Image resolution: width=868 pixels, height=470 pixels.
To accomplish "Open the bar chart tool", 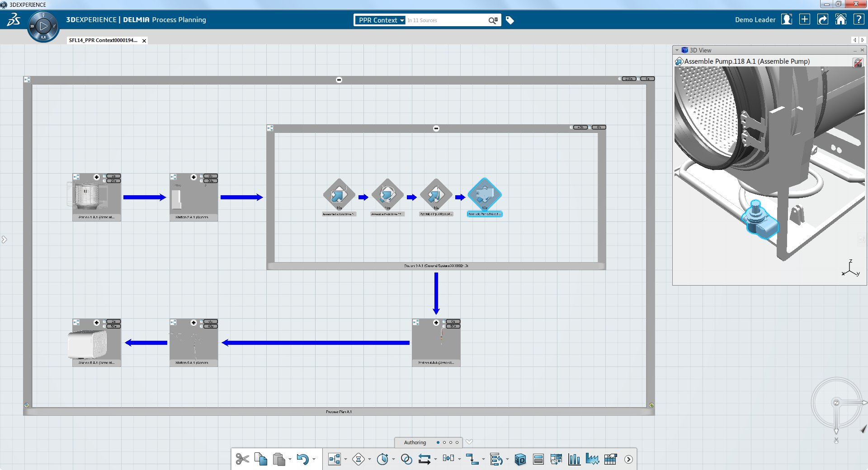I will (574, 460).
